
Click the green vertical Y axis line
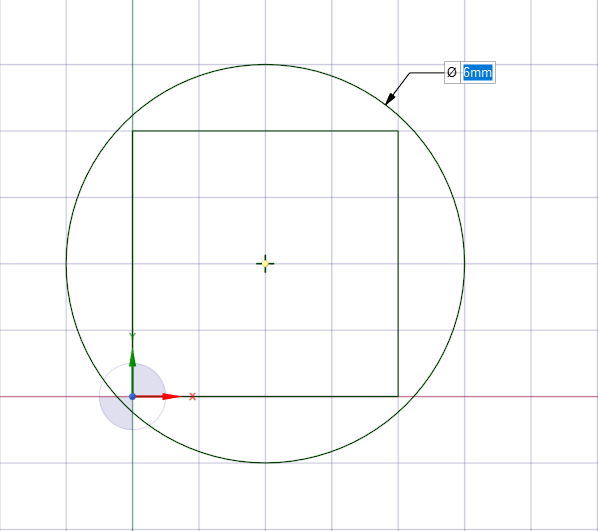click(x=132, y=57)
